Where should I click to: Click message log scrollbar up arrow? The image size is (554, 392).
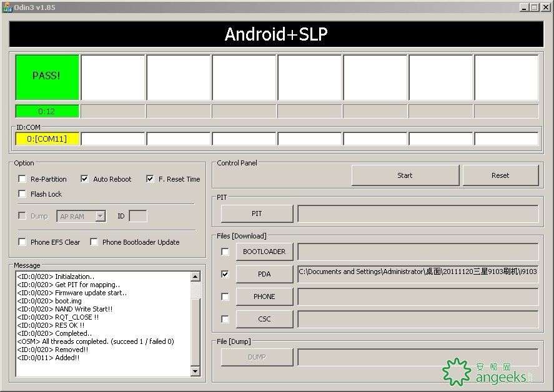195,277
